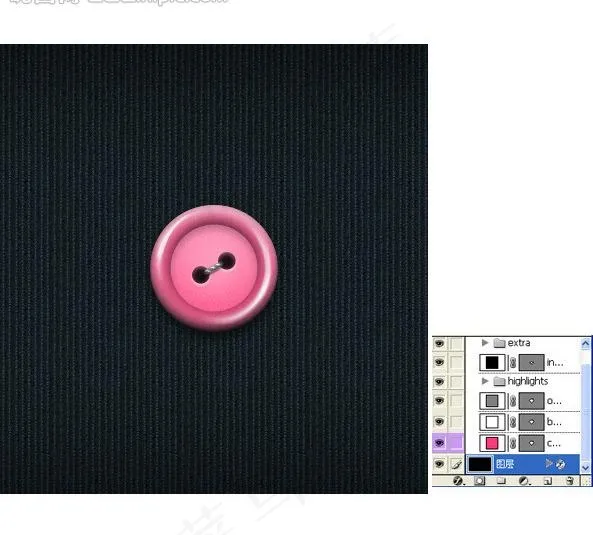Expand the extra folder group
This screenshot has width=593, height=535.
coord(485,343)
